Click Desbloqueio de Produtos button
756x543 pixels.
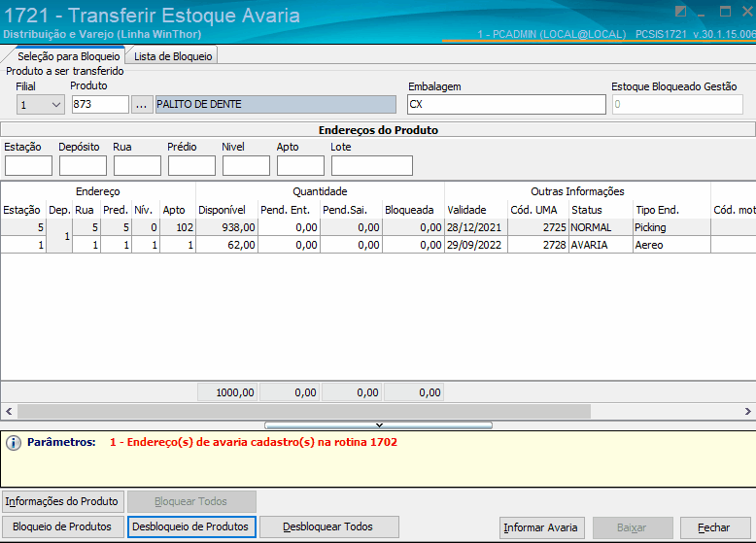tap(191, 527)
